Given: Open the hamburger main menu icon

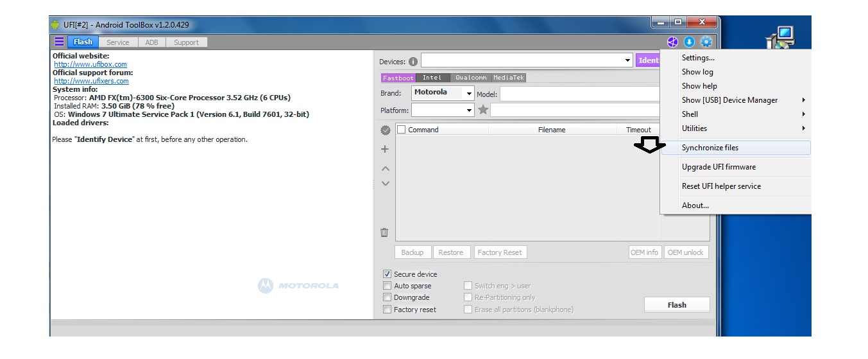Looking at the screenshot, I should pos(59,42).
